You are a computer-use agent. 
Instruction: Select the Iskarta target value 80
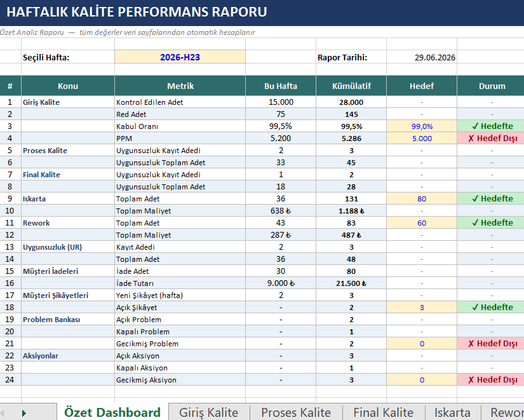coord(422,199)
